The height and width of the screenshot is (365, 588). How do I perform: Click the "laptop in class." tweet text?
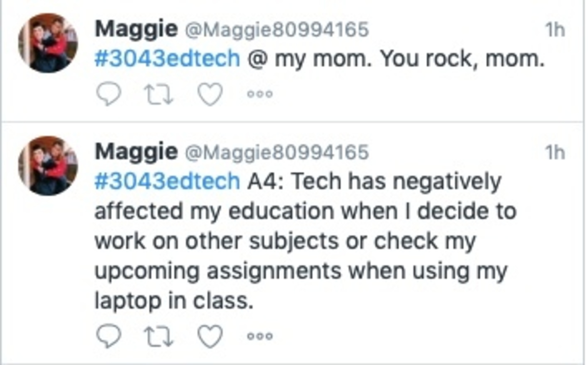174,301
